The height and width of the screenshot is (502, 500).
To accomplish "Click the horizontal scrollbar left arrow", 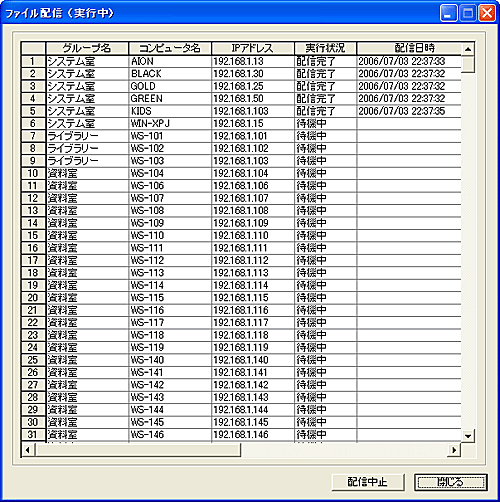I will [28, 450].
